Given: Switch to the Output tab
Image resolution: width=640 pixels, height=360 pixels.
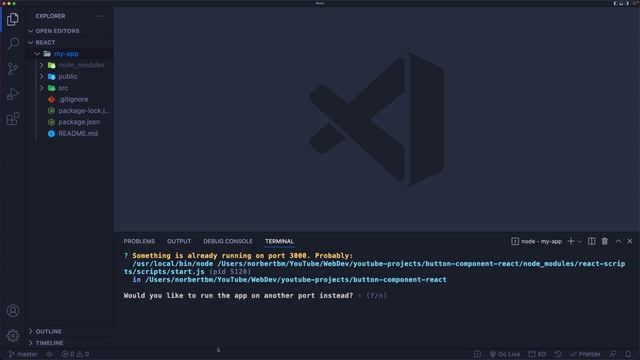Looking at the screenshot, I should (179, 241).
